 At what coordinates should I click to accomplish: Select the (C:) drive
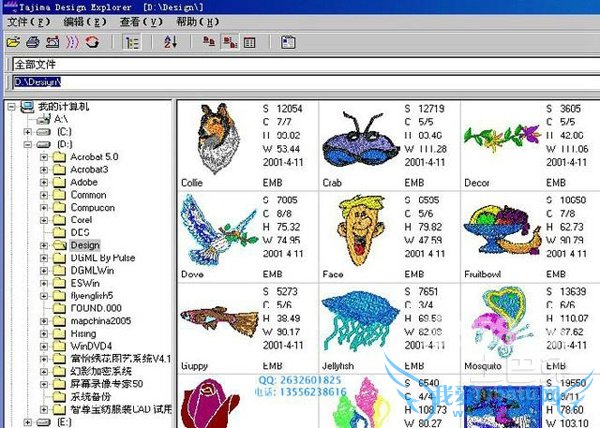click(54, 132)
